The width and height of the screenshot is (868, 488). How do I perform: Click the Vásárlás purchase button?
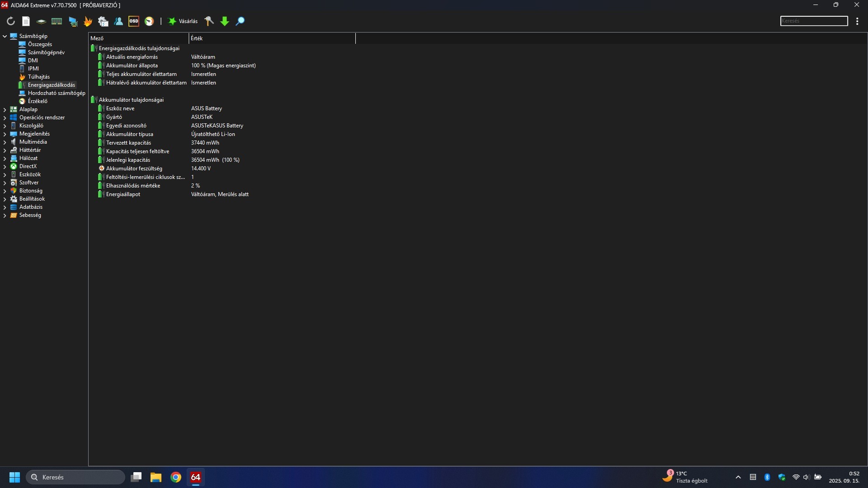coord(183,21)
